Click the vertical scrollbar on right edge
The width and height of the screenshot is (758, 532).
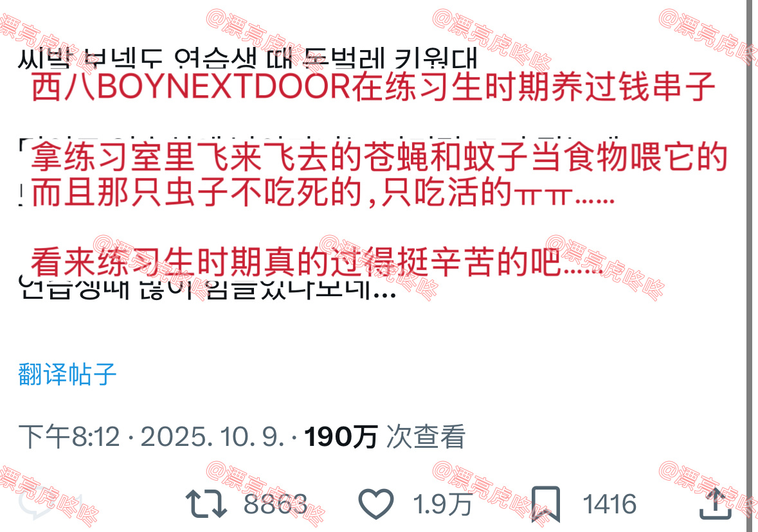point(752,266)
